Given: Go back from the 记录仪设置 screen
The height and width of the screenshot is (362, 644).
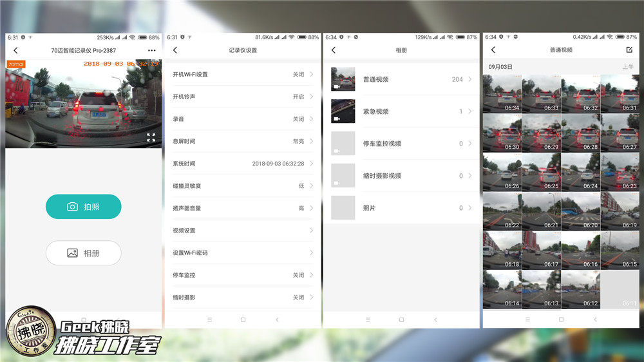Looking at the screenshot, I should tap(175, 50).
